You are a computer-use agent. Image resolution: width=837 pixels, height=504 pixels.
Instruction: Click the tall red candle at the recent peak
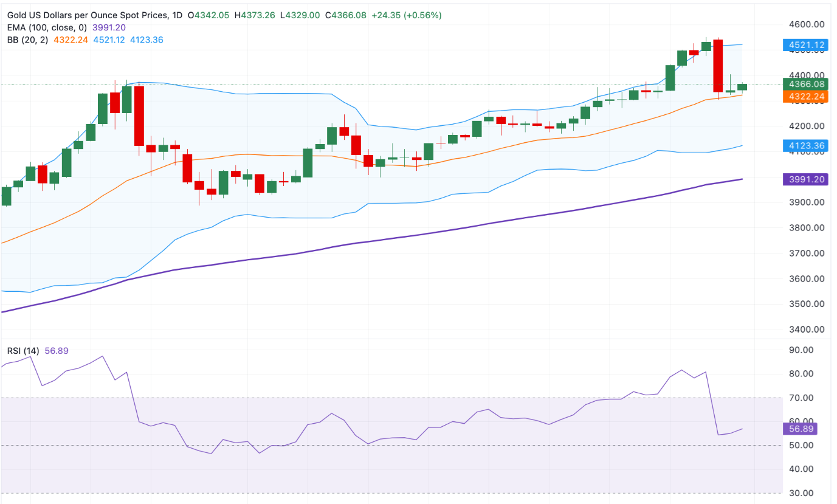[x=718, y=66]
